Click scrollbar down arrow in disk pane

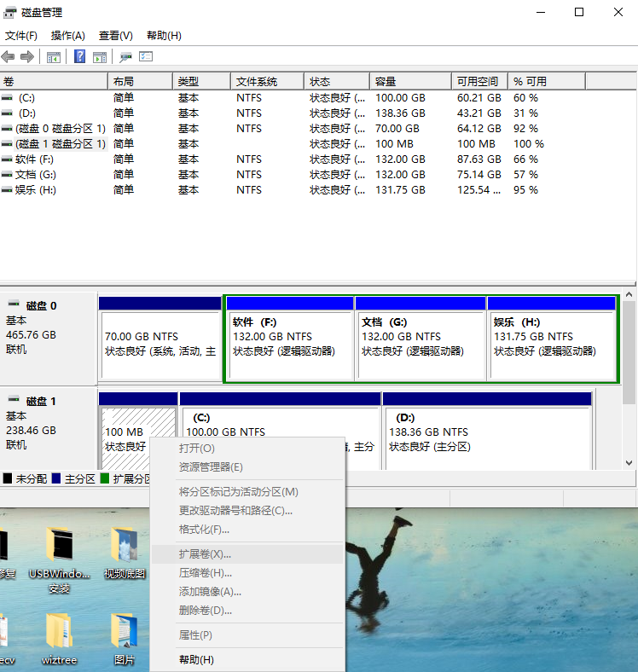pos(629,463)
